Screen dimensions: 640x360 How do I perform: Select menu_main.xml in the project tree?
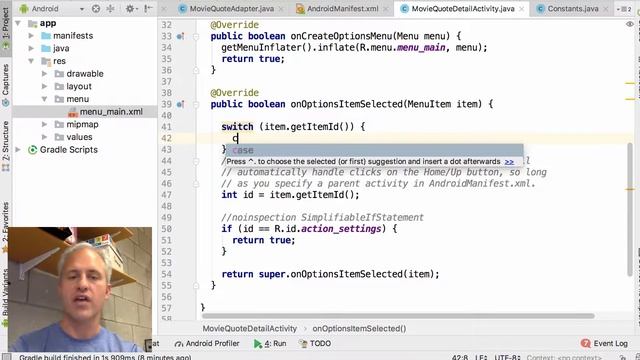(85, 112)
